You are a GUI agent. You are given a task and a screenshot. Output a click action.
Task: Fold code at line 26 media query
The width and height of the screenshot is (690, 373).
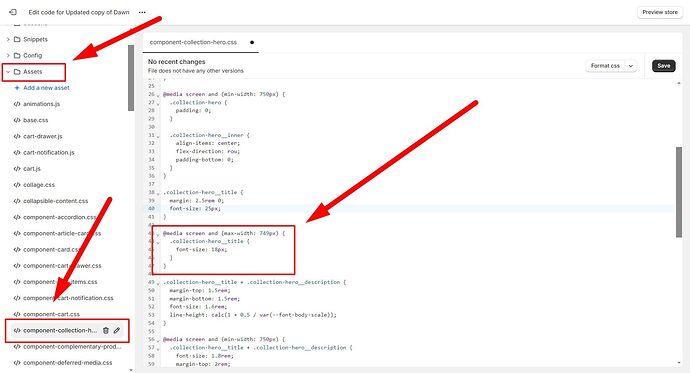pos(158,95)
